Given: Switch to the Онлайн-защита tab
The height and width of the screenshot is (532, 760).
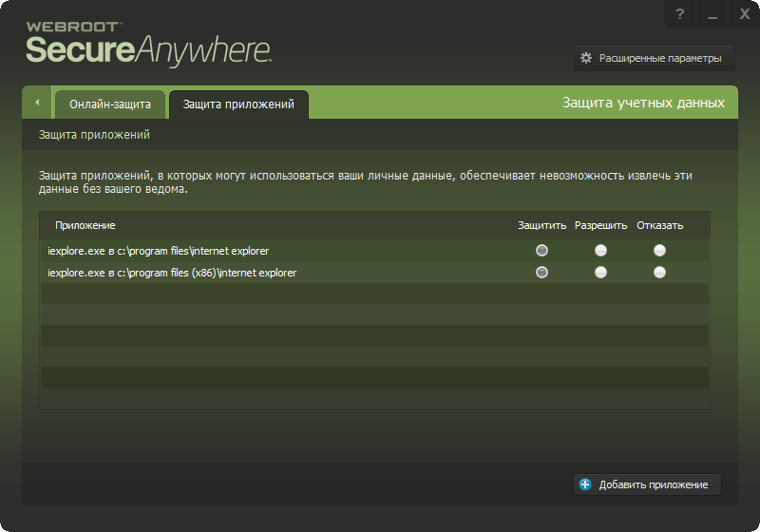Looking at the screenshot, I should [x=110, y=104].
